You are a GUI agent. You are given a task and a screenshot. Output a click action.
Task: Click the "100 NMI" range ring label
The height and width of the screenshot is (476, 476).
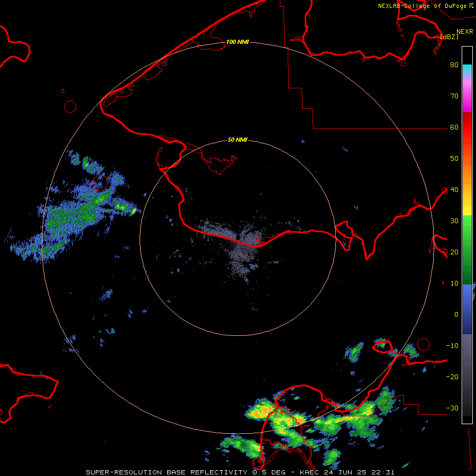pos(237,42)
